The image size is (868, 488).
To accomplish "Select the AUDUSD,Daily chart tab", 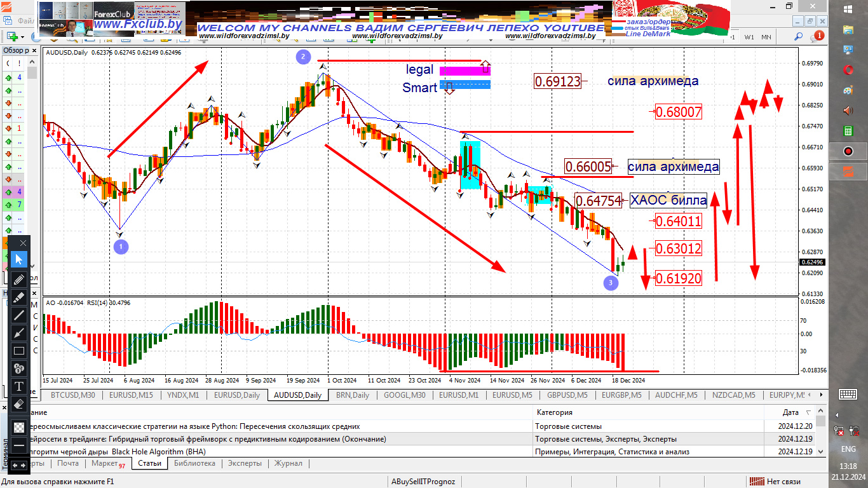I will [297, 395].
